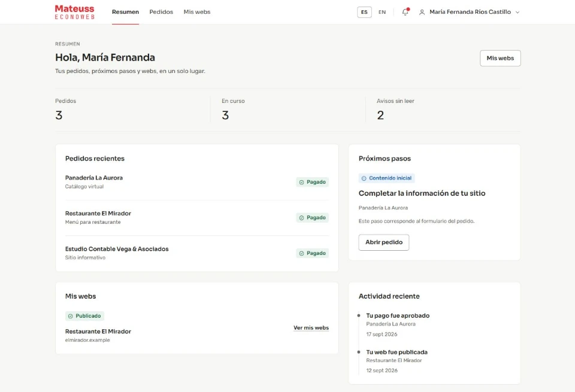The image size is (575, 392).
Task: Click the Publicado status badge
Action: 84,316
